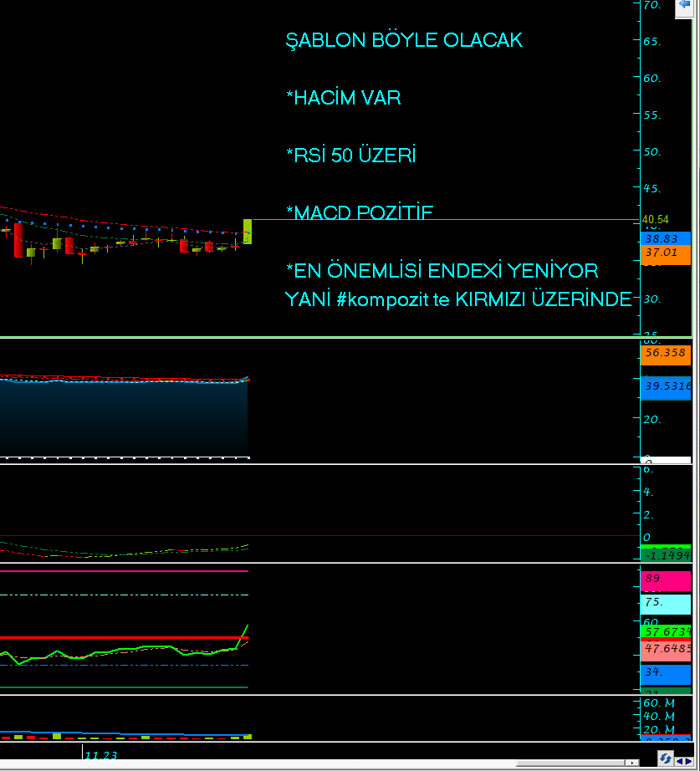Select the '*EN ÖNEMLİSİ ENDEXİ YENİYOR' line
This screenshot has height=771, width=700.
tap(442, 270)
